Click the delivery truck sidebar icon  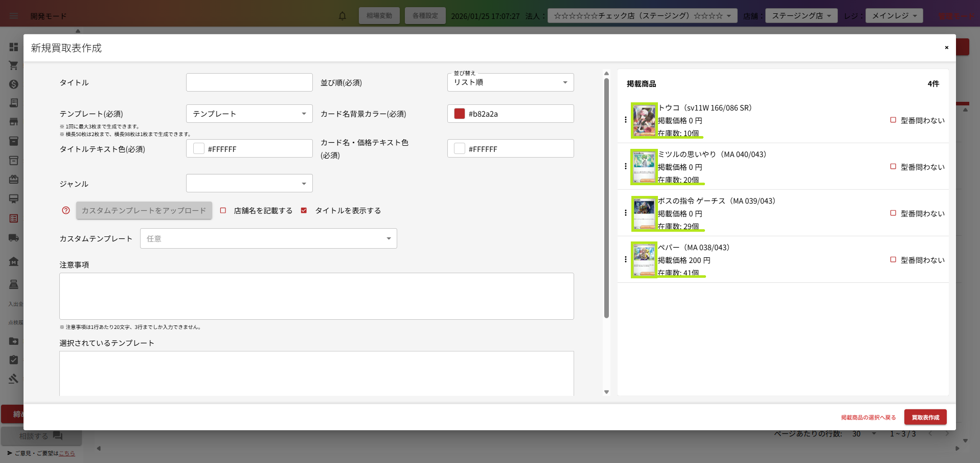(14, 238)
